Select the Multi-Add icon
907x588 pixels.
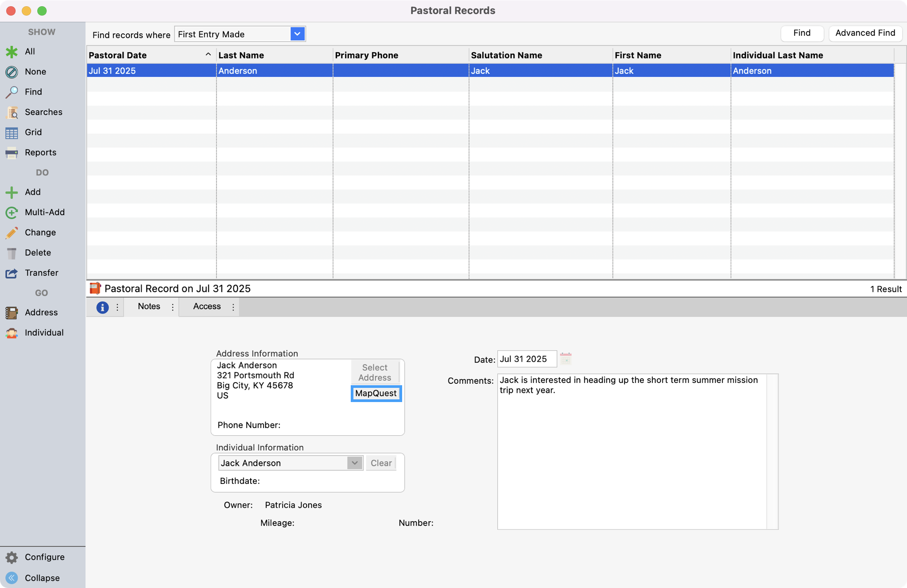tap(12, 212)
